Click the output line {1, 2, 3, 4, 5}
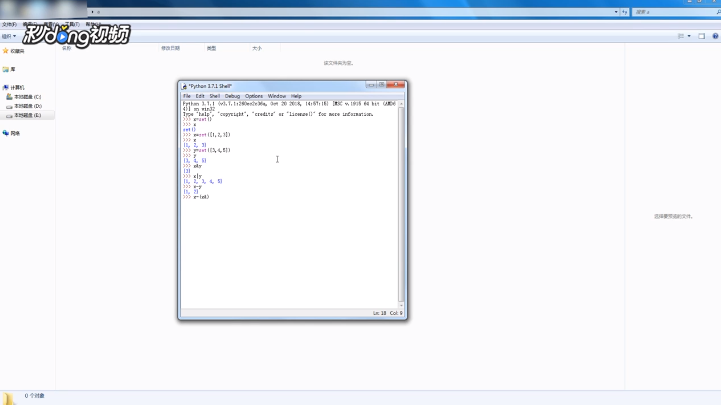The height and width of the screenshot is (405, 721). [203, 181]
